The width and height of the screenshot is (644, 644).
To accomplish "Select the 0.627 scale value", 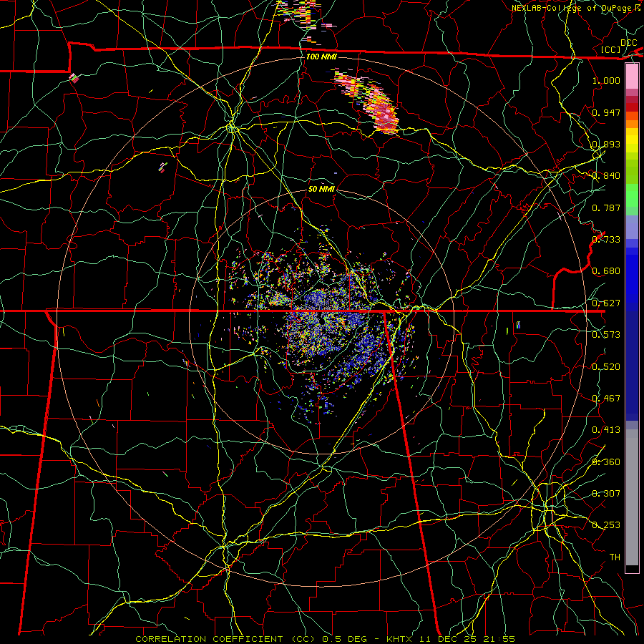I will [x=606, y=303].
